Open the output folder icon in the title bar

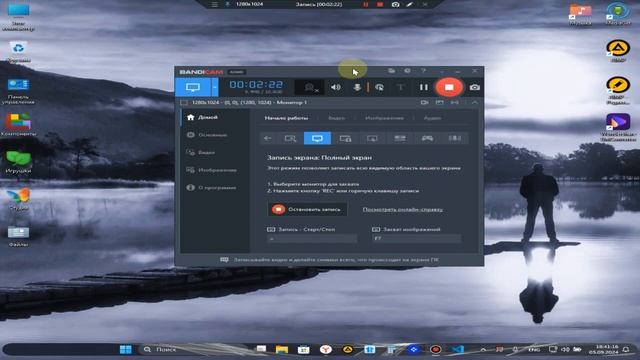click(391, 71)
